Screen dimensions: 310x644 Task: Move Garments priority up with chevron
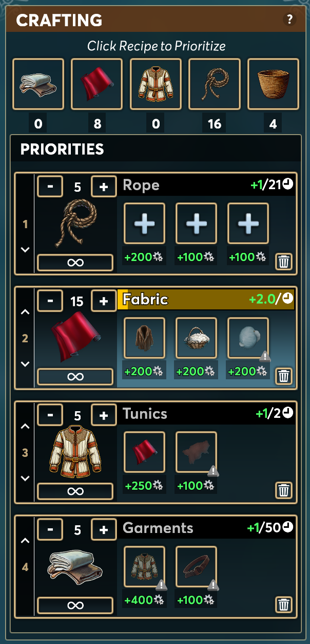[x=25, y=541]
